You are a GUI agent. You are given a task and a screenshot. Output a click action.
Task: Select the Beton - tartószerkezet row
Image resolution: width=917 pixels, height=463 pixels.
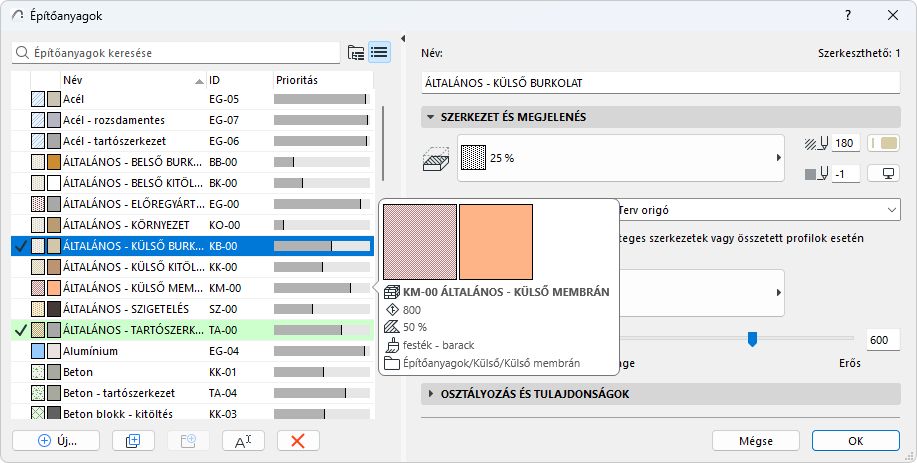click(x=192, y=393)
